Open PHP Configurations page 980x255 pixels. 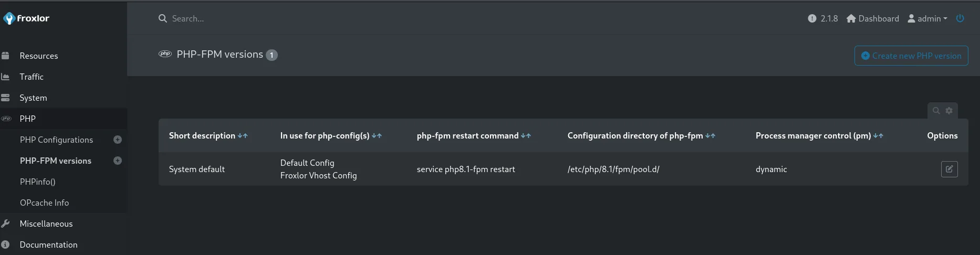[x=56, y=140]
